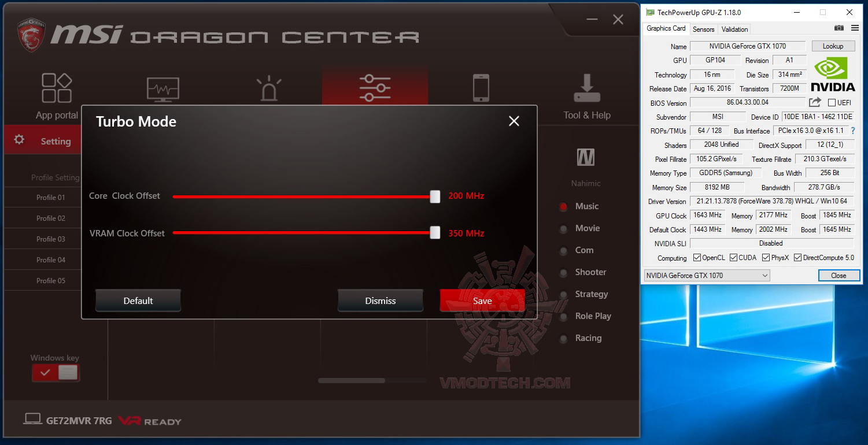Click Lookup to view GPU details online
This screenshot has width=868, height=445.
point(833,46)
